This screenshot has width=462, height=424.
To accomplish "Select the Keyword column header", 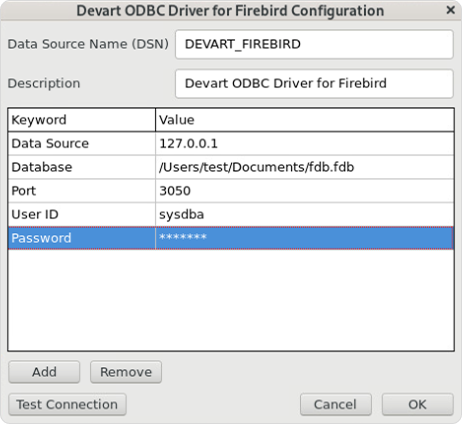I will tap(82, 120).
